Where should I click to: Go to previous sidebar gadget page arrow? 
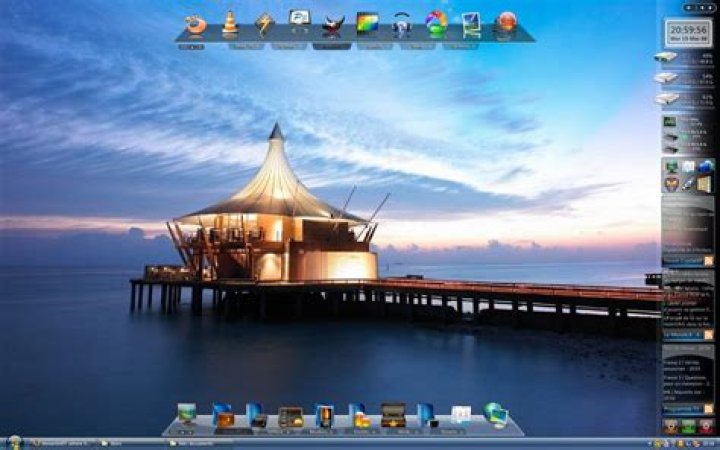pos(700,8)
